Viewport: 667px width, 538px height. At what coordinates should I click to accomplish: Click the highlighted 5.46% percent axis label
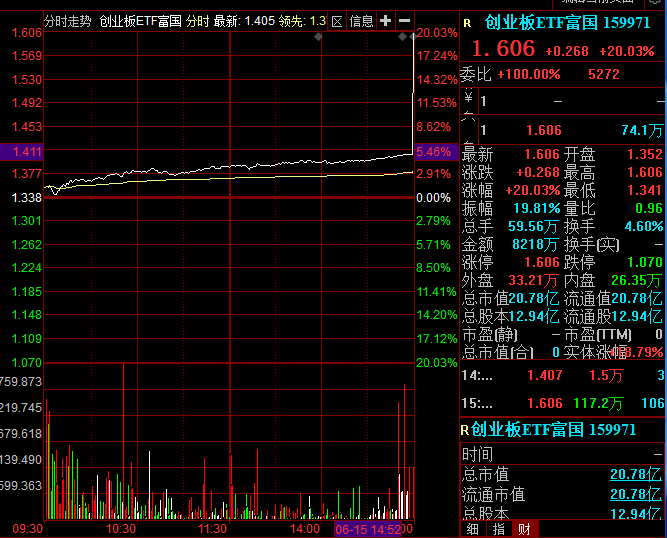[436, 152]
